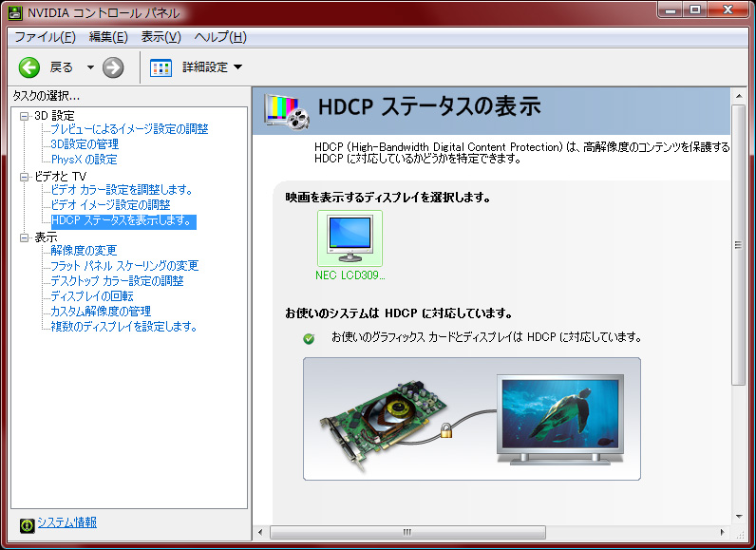Open the 編集(E) menu
This screenshot has width=756, height=550.
pyautogui.click(x=108, y=37)
